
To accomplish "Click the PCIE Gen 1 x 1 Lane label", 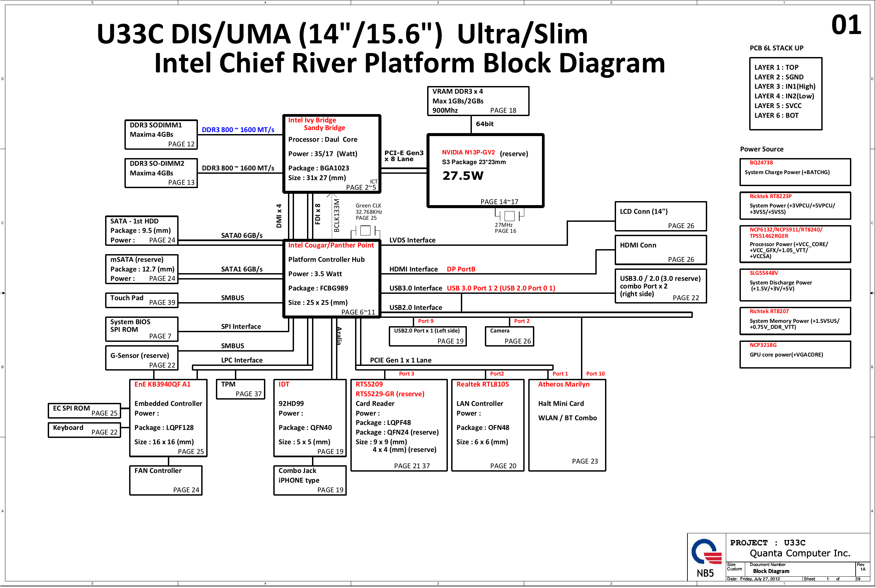I will pyautogui.click(x=400, y=360).
